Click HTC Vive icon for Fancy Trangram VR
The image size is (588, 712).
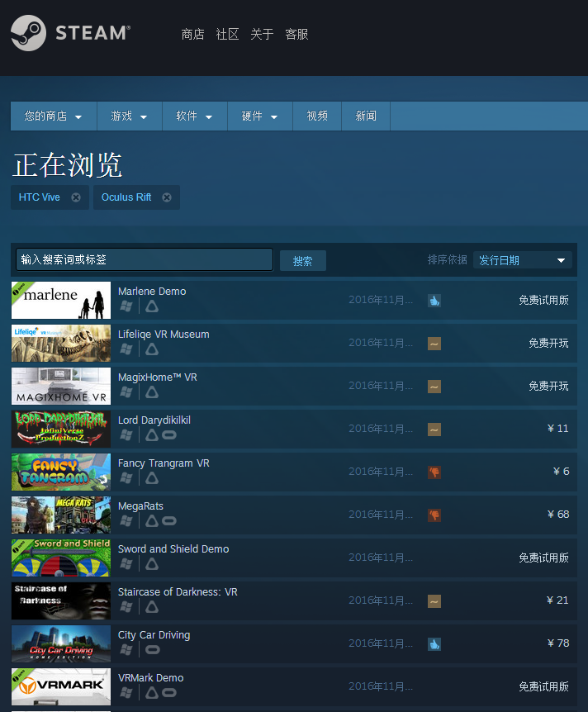tap(152, 478)
